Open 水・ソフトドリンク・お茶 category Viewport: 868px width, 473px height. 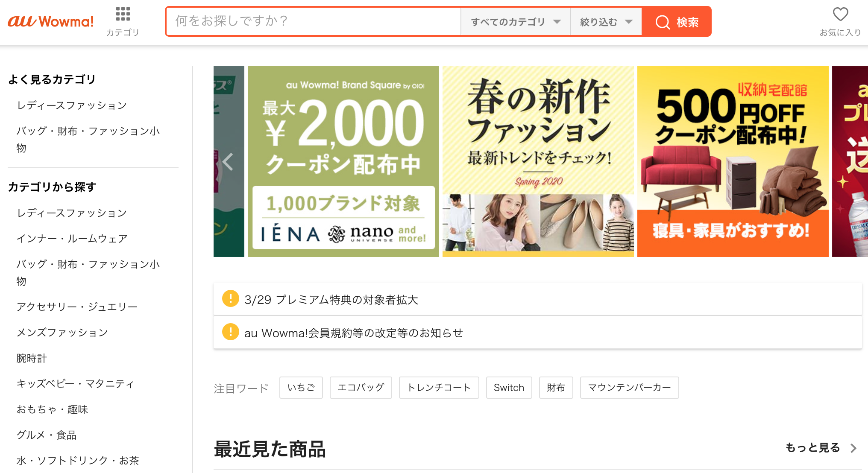pyautogui.click(x=78, y=461)
